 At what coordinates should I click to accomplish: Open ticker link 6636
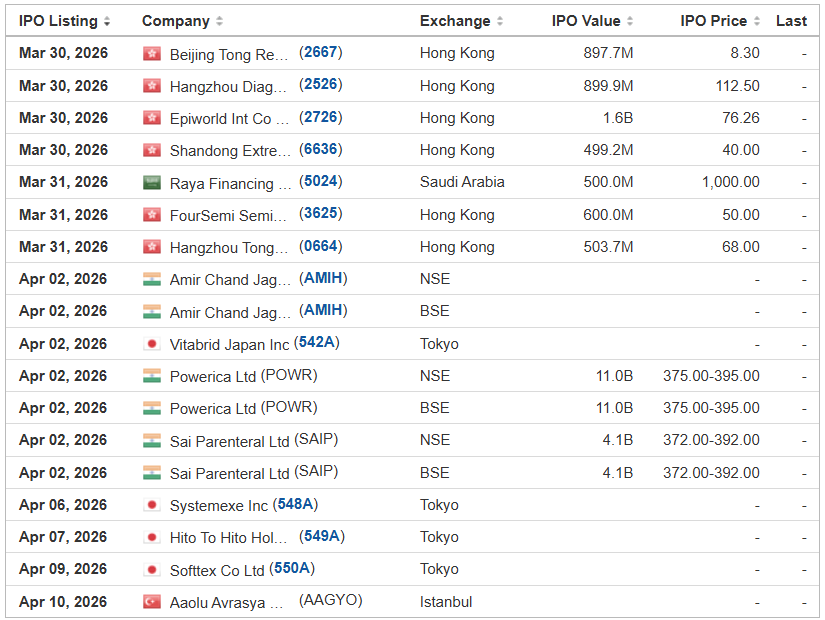pyautogui.click(x=320, y=149)
